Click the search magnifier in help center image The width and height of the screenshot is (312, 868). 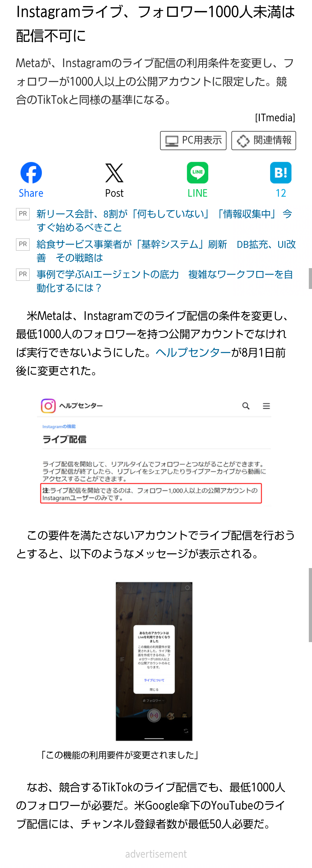click(246, 406)
